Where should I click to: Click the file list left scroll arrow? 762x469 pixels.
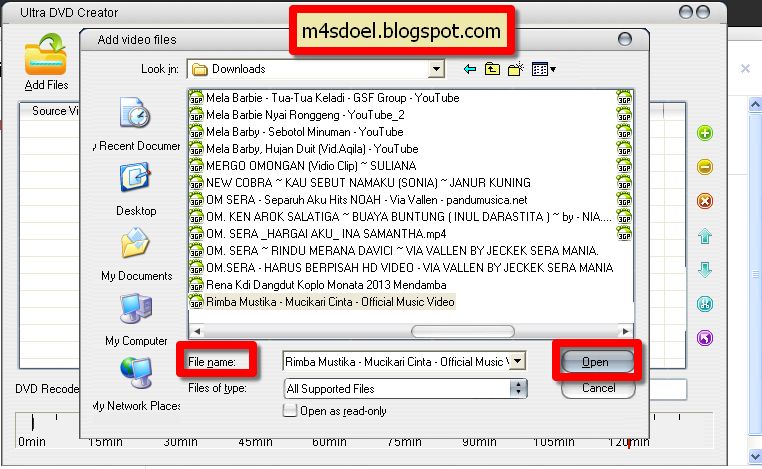coord(197,331)
